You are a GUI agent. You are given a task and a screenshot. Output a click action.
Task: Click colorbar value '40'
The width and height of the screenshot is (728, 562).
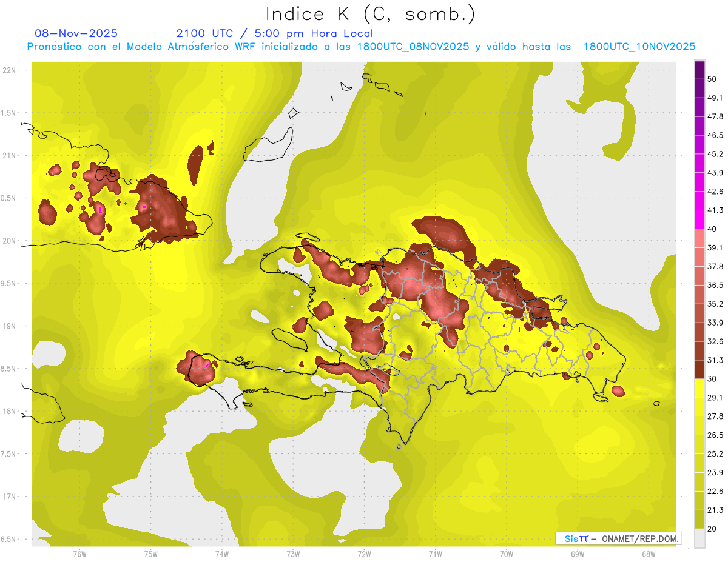click(713, 229)
